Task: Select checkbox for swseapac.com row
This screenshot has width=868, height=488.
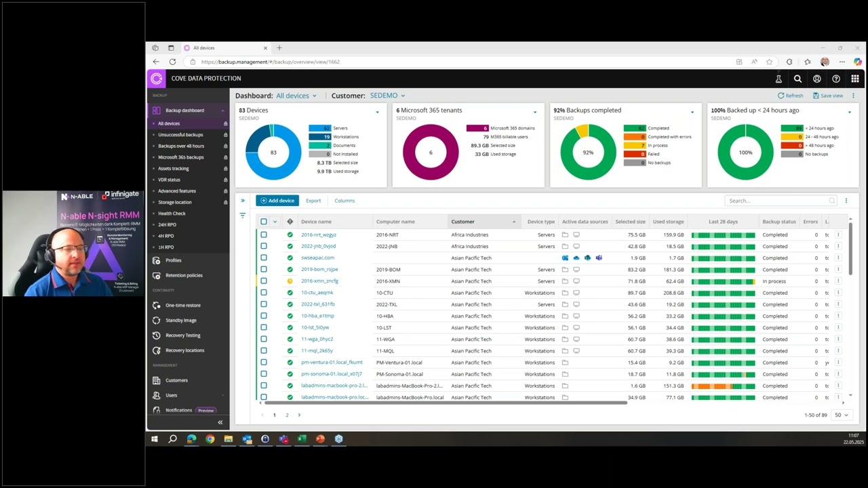Action: tap(264, 258)
